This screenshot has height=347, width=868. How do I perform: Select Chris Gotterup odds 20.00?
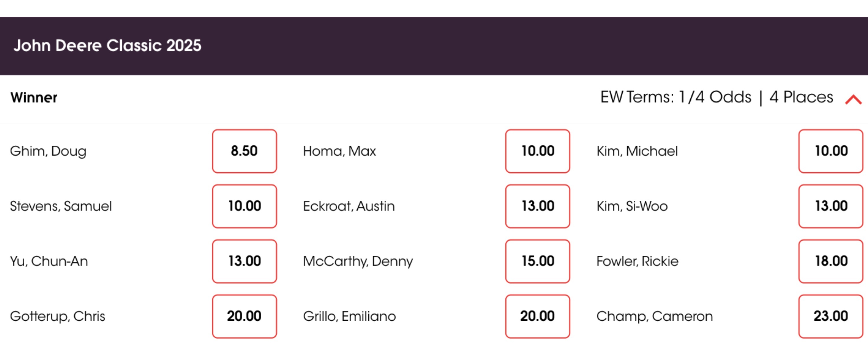tap(244, 316)
